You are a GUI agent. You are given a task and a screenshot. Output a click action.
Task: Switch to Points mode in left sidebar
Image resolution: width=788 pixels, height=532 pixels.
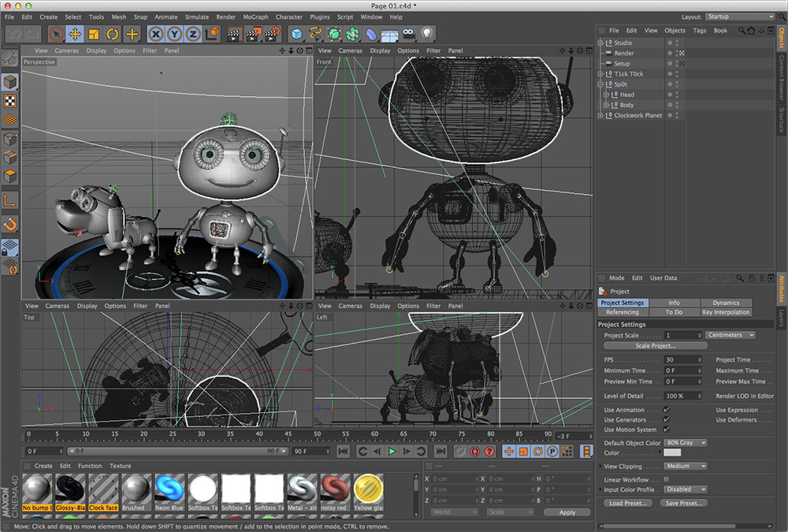(x=10, y=138)
